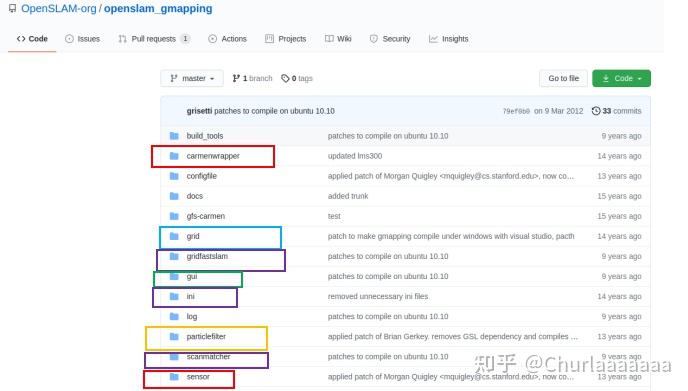Open the gui folder
This screenshot has width=688, height=391.
(x=192, y=276)
